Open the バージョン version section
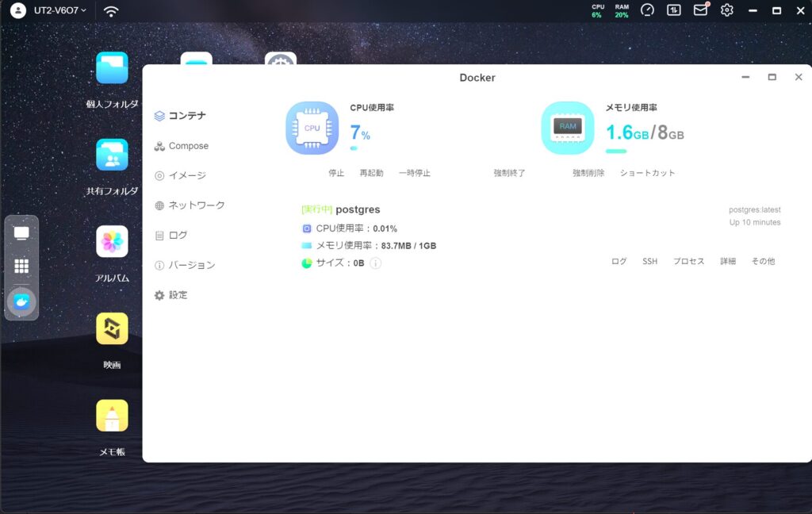This screenshot has width=812, height=514. (184, 265)
